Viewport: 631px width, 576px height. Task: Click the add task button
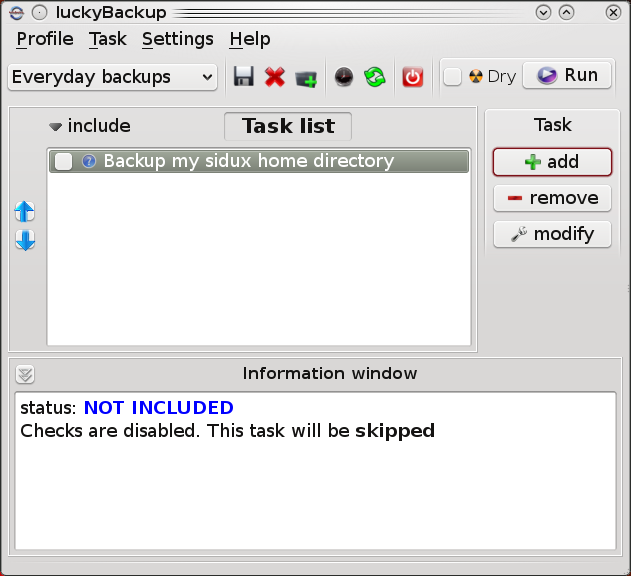tap(552, 162)
